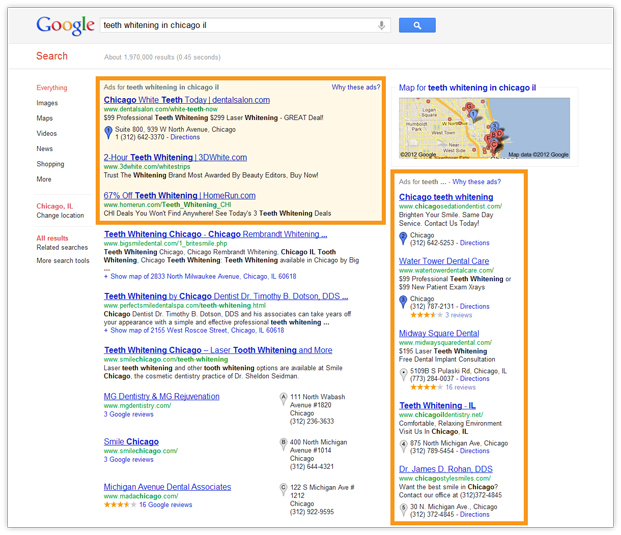The image size is (621, 535).
Task: Click Directions link under dentalsalon ad
Action: tap(185, 137)
